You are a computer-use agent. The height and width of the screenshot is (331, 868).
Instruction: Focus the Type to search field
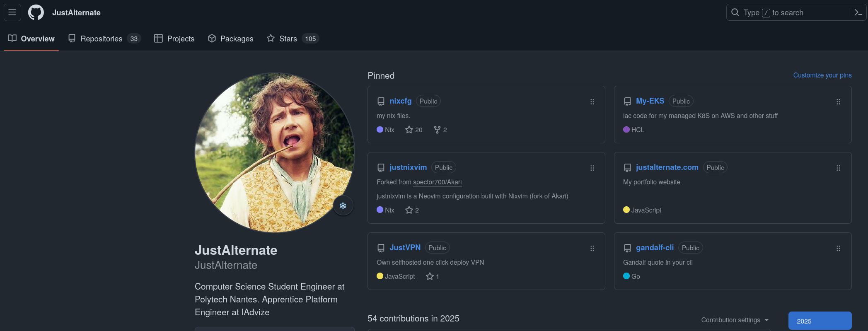coord(787,12)
